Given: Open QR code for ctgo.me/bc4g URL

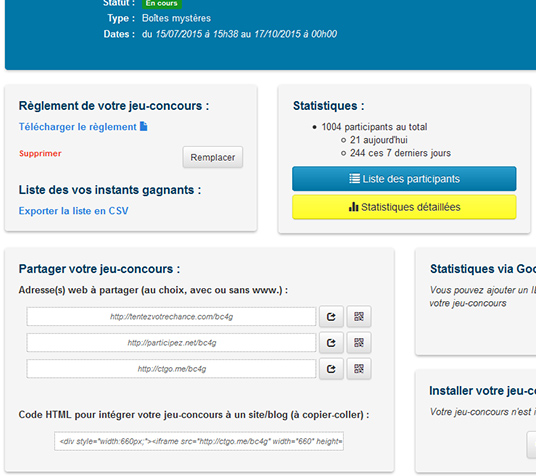Looking at the screenshot, I should tap(359, 369).
